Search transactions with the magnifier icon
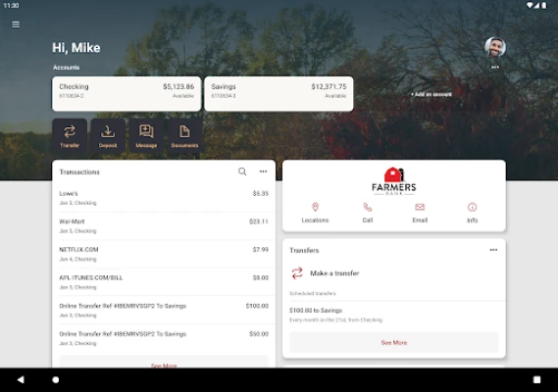 coord(242,171)
